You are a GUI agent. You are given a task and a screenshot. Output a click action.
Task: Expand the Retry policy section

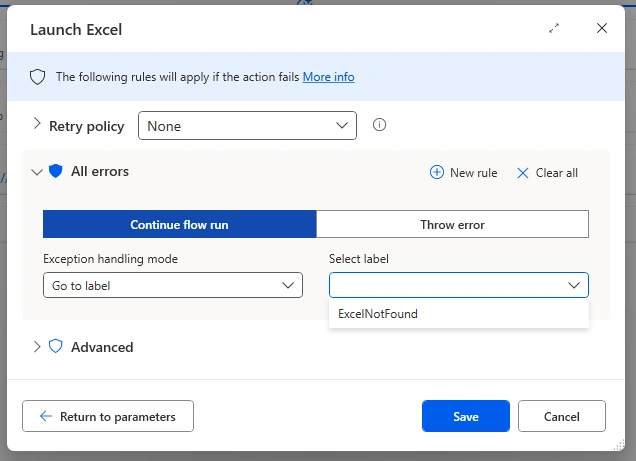pos(37,124)
